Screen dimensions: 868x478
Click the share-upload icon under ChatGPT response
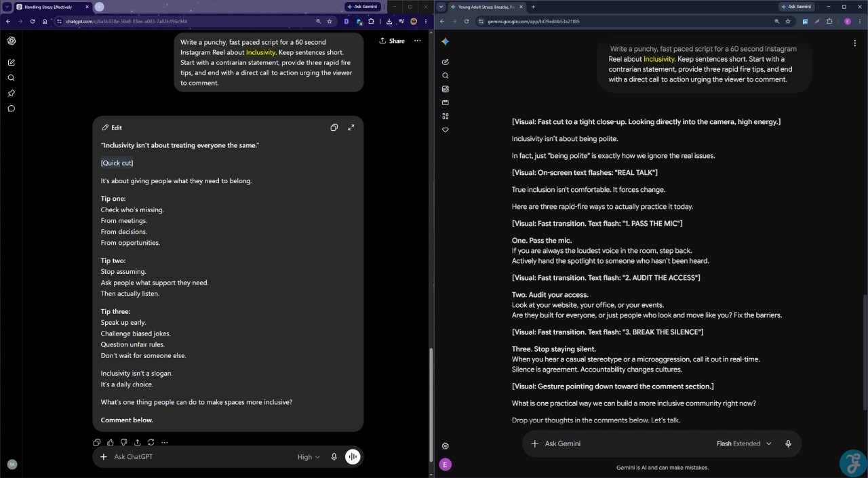[x=137, y=443]
